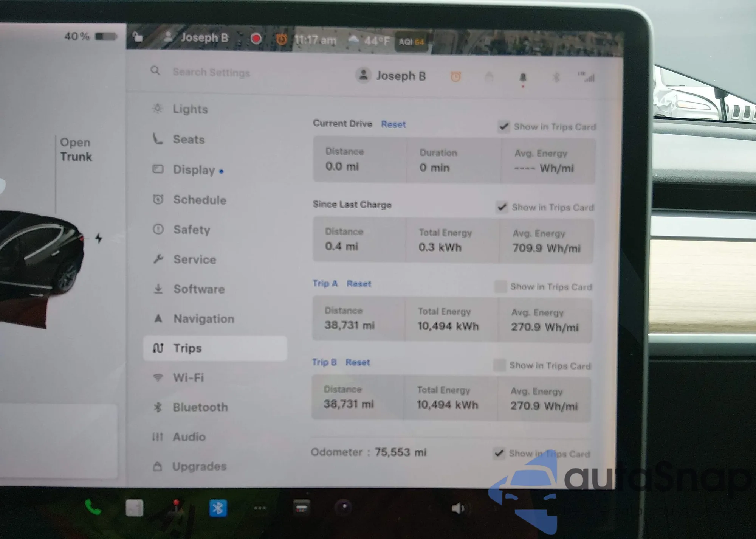Open the Software settings menu
756x539 pixels.
pos(199,289)
